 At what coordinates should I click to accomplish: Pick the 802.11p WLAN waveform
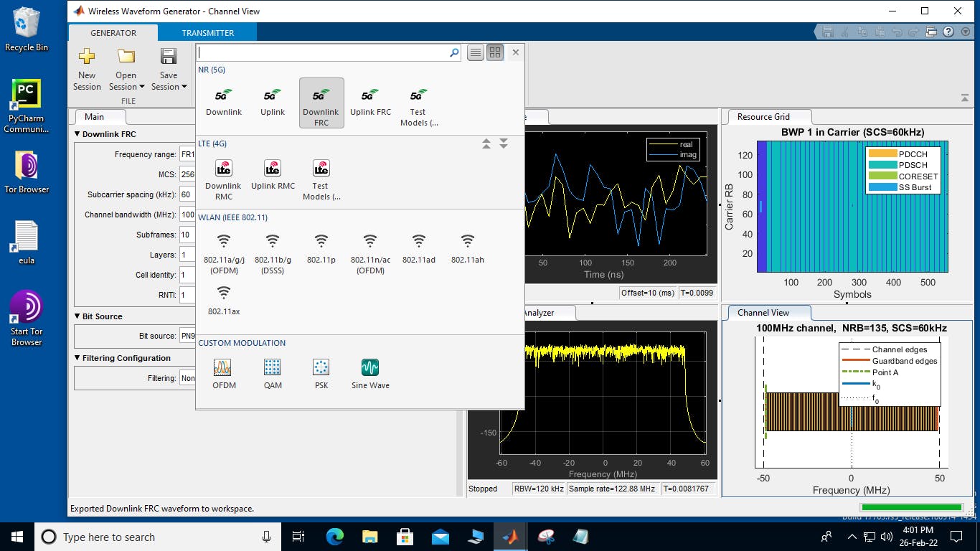pyautogui.click(x=321, y=249)
